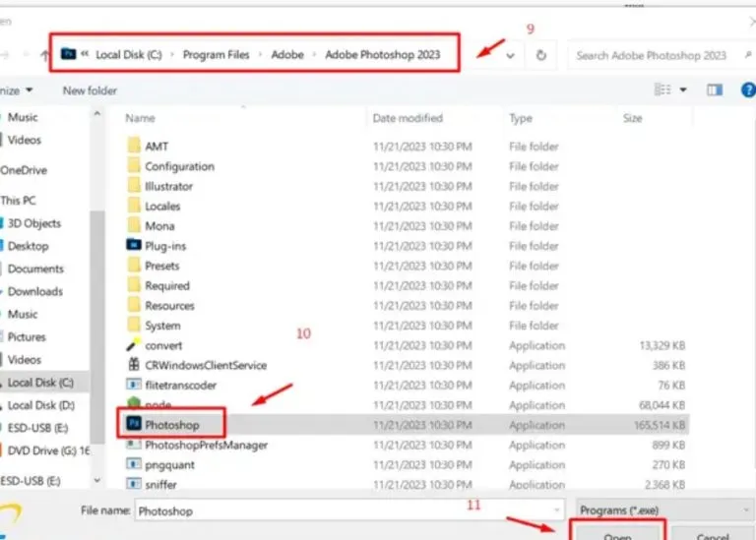
Task: Select the 165,514 KB size cell
Action: (660, 425)
